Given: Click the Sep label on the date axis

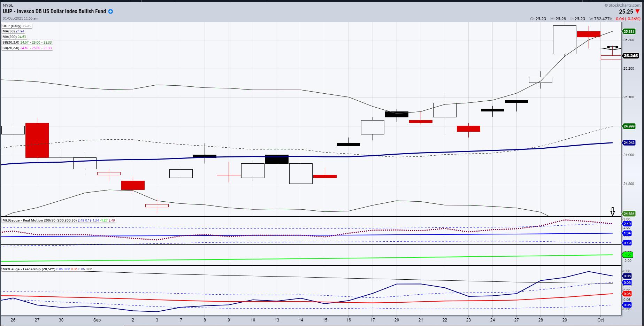Looking at the screenshot, I should tap(97, 320).
